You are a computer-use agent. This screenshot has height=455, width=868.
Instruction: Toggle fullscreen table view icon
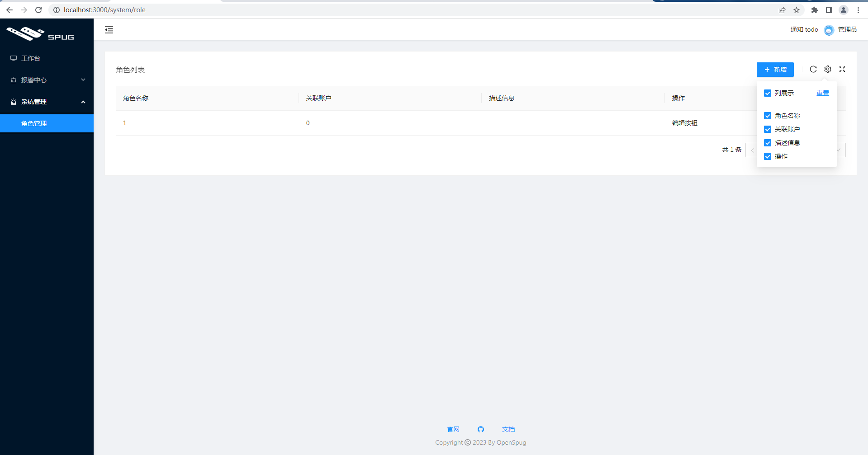point(842,69)
